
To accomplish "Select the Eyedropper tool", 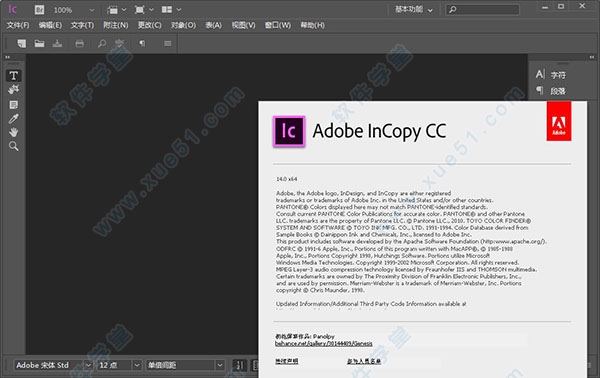I will tap(14, 119).
